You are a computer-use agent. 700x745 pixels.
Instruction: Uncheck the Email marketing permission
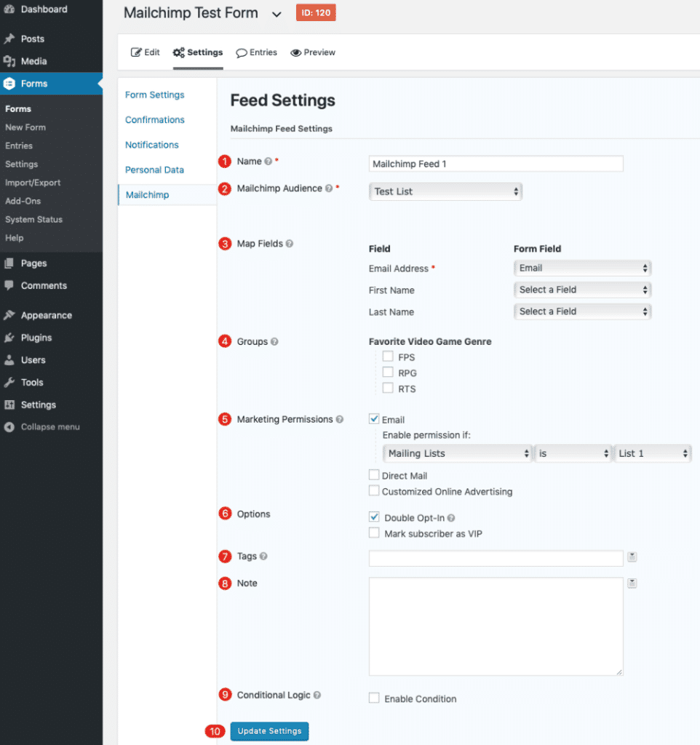[374, 419]
